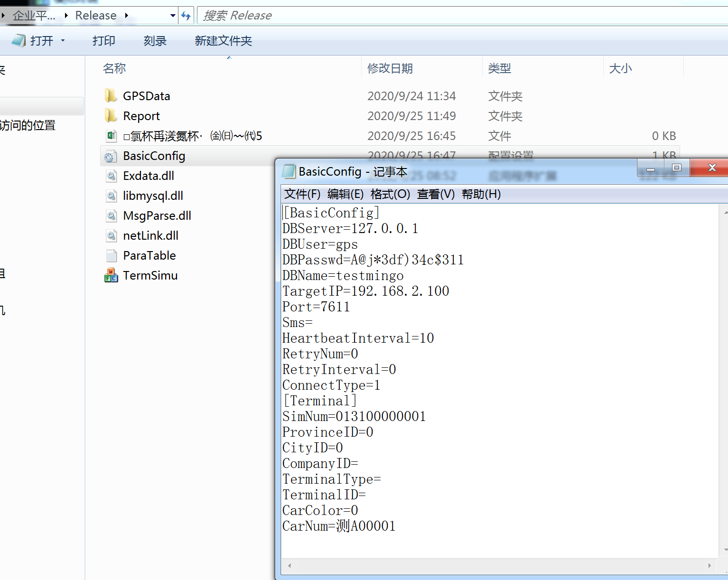The width and height of the screenshot is (728, 580).
Task: Sort by the 修改日期 column header
Action: 390,68
